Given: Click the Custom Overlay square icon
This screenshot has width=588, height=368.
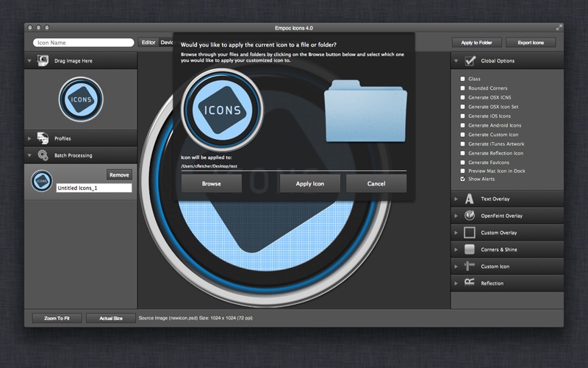Looking at the screenshot, I should (470, 233).
